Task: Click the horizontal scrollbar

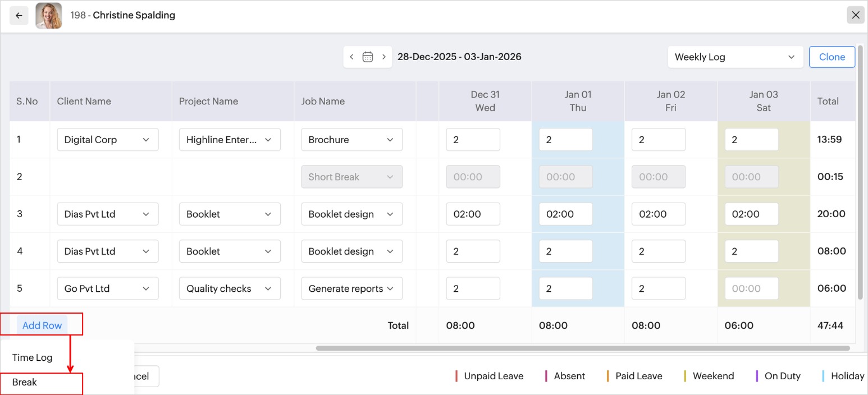Action: [x=582, y=348]
